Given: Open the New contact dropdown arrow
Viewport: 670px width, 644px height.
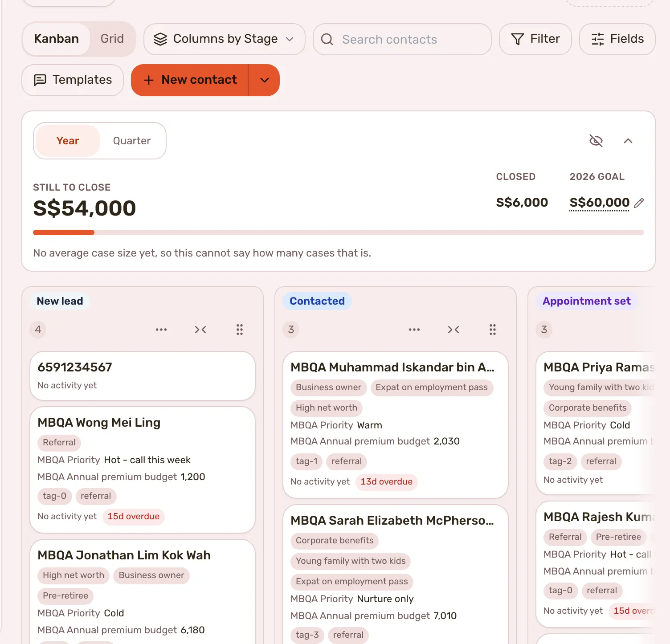Looking at the screenshot, I should [264, 80].
